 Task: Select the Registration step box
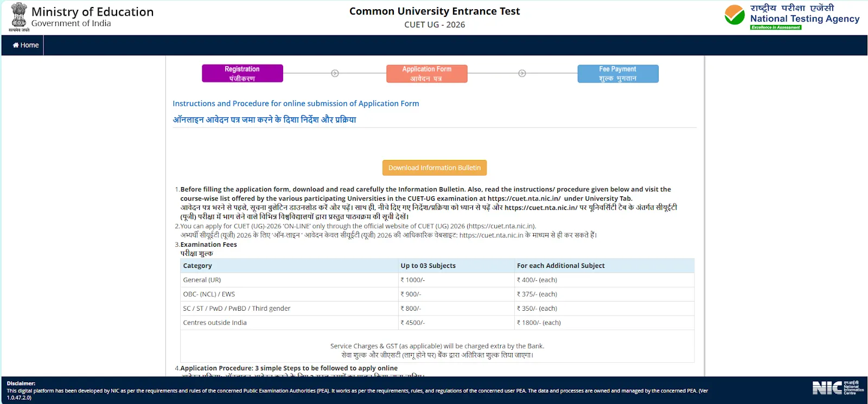pos(242,73)
